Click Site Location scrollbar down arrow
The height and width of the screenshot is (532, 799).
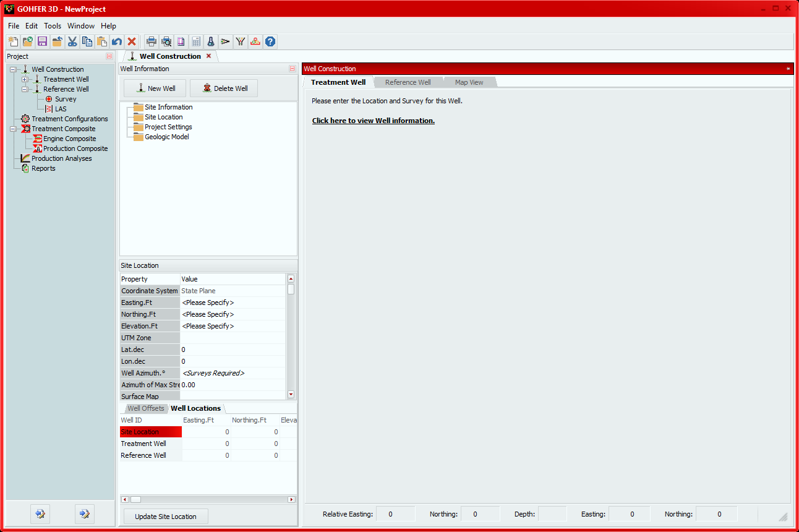click(x=291, y=395)
